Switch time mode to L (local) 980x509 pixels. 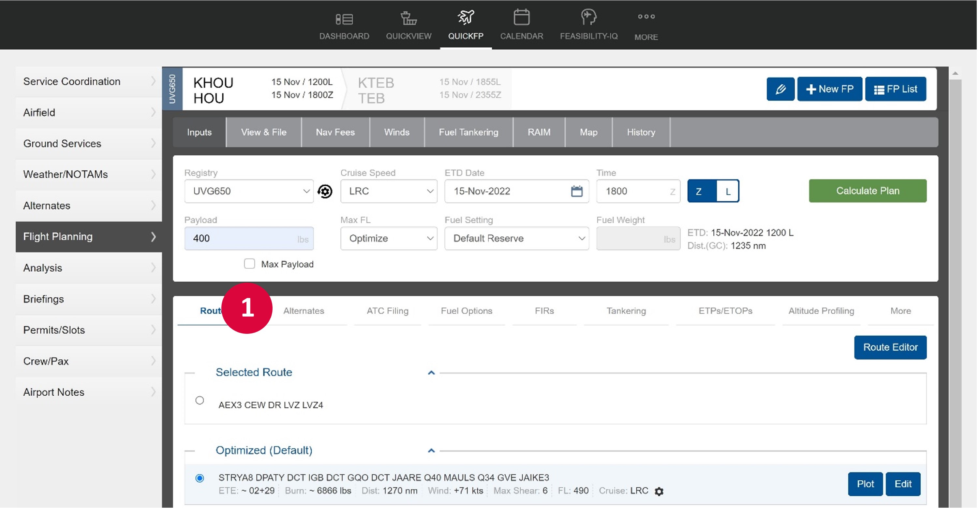pos(727,191)
